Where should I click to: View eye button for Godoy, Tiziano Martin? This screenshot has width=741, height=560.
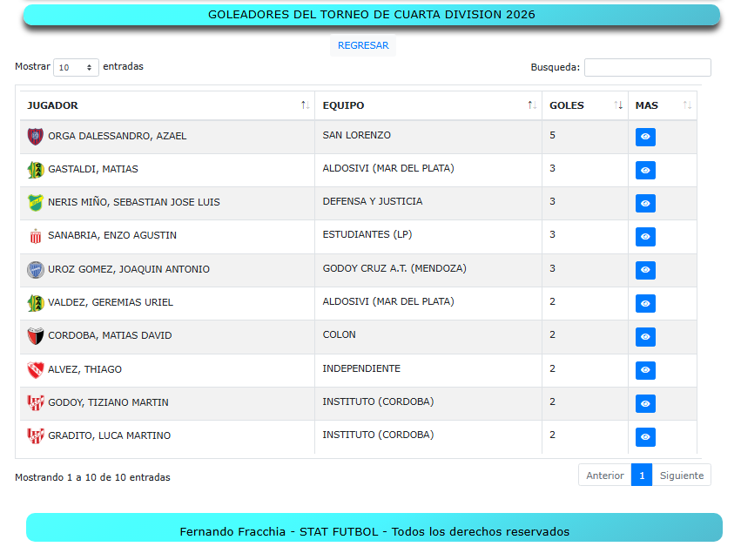(645, 403)
